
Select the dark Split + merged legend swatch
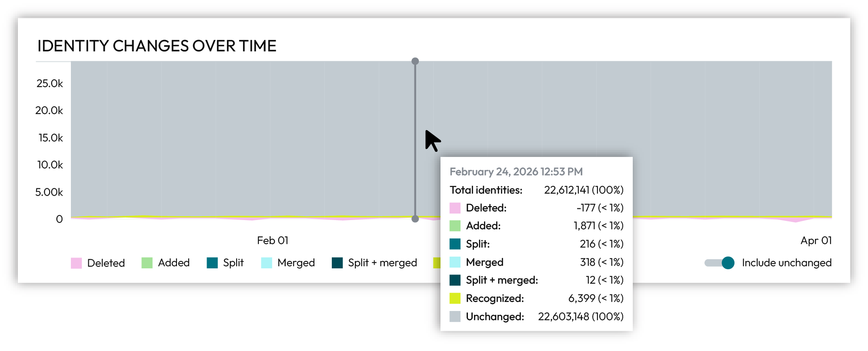tap(337, 263)
